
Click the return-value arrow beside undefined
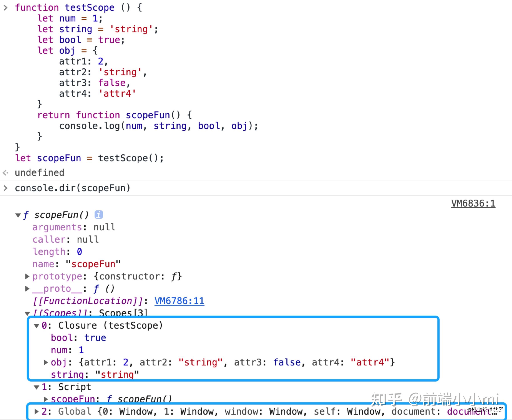click(x=6, y=173)
